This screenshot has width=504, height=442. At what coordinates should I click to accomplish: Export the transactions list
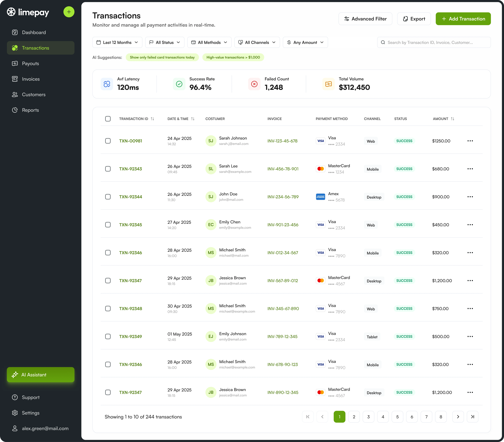414,19
